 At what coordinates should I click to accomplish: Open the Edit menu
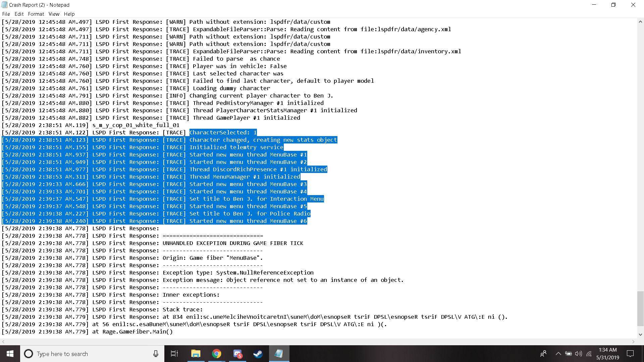pos(19,14)
